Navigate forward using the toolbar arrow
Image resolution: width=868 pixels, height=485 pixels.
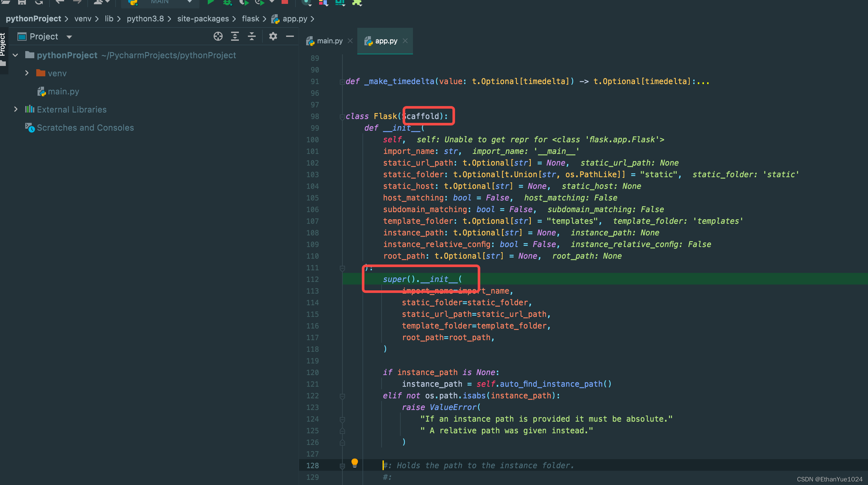click(77, 2)
